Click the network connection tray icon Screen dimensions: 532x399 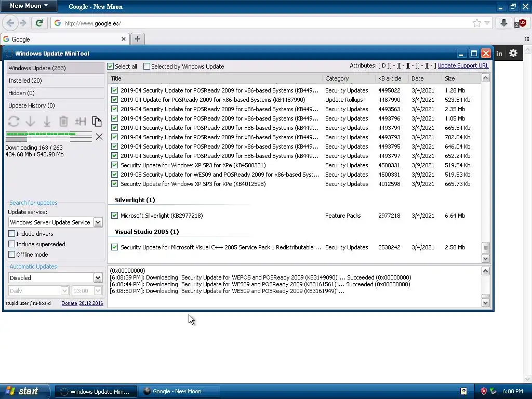[493, 391]
